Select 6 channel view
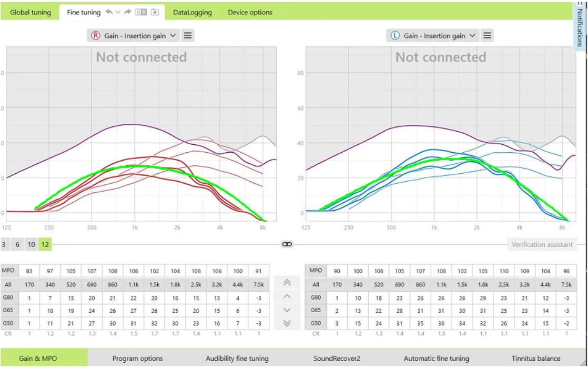Image resolution: width=588 pixels, height=367 pixels. tap(17, 245)
